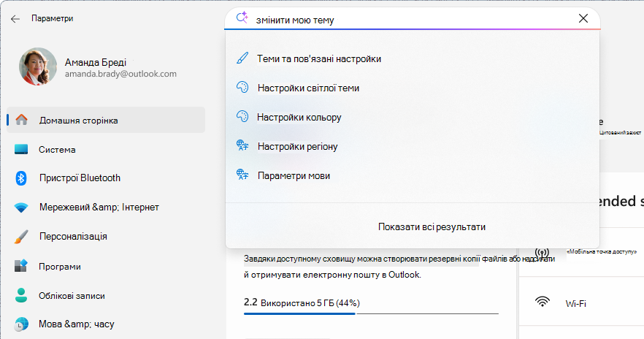The image size is (644, 339).
Task: Click language icon beside Параметри мови
Action: tap(242, 175)
